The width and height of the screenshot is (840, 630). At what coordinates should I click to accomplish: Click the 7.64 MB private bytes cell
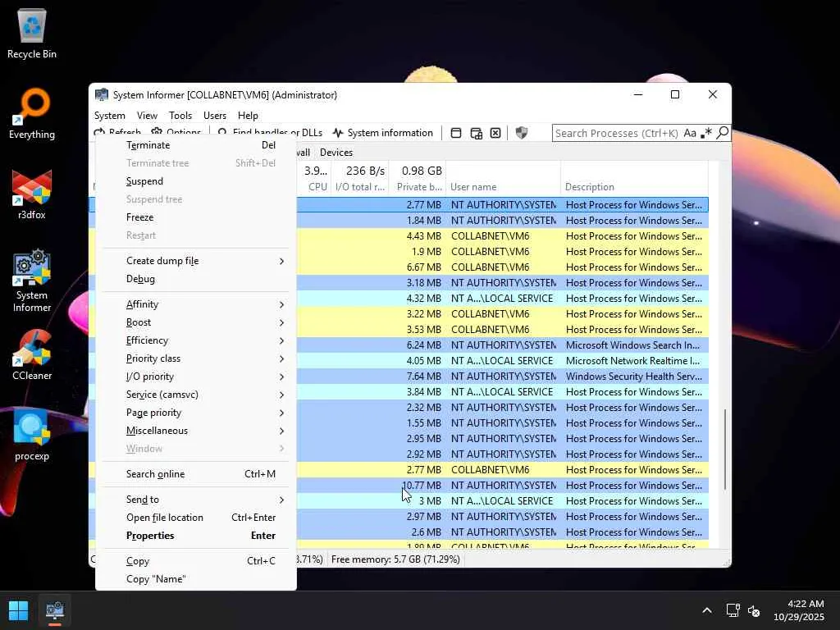tap(423, 376)
